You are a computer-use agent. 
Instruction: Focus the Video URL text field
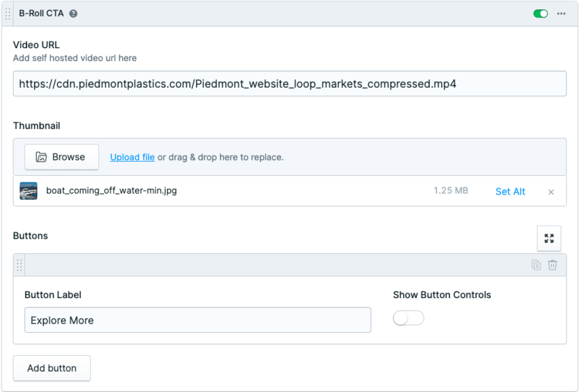click(x=289, y=84)
